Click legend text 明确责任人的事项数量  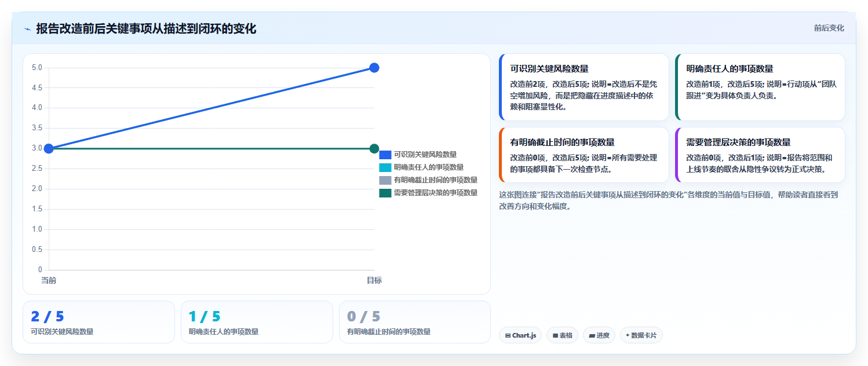[429, 167]
